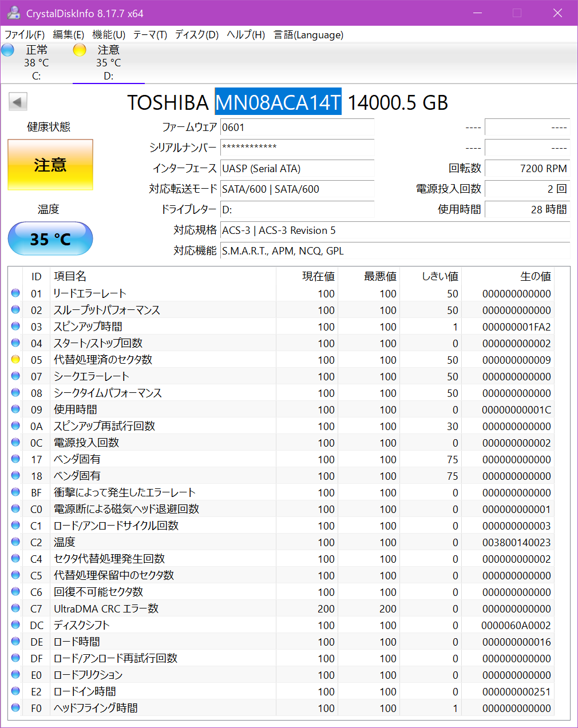The height and width of the screenshot is (728, 578).
Task: Open the ディスク(D) menu
Action: click(x=197, y=35)
